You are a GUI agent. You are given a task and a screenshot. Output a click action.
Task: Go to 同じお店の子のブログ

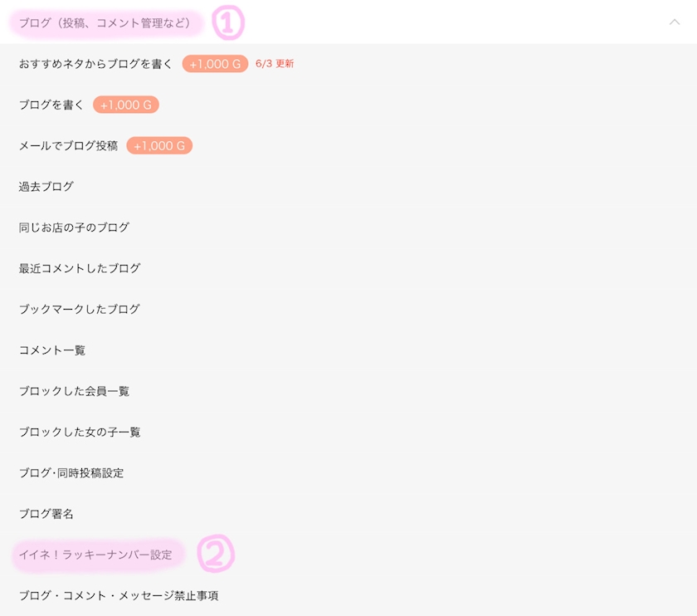pos(74,227)
